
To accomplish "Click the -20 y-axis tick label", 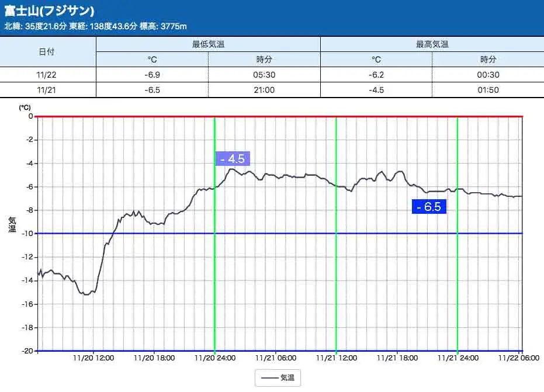I will 27,351.
